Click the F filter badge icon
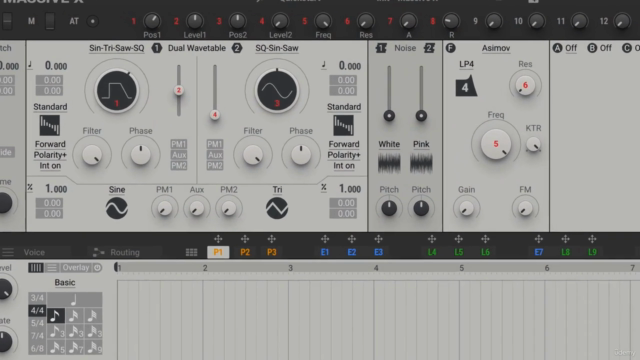 pos(451,48)
